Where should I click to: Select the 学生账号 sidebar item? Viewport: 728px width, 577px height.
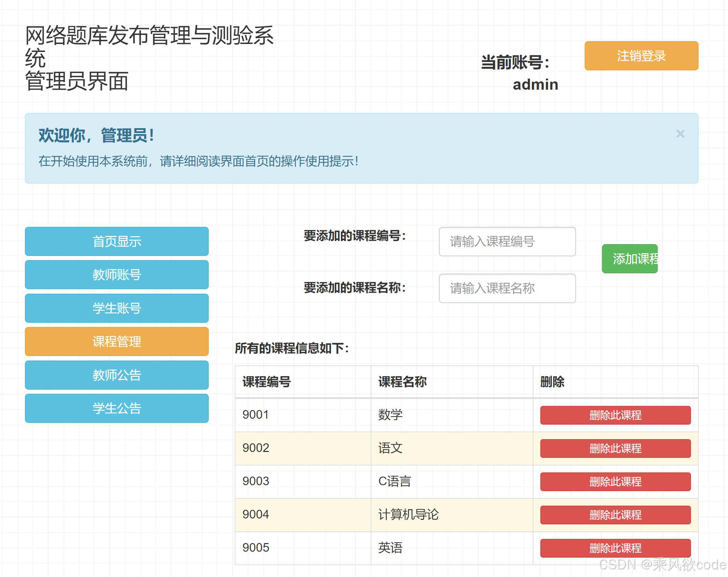click(116, 308)
